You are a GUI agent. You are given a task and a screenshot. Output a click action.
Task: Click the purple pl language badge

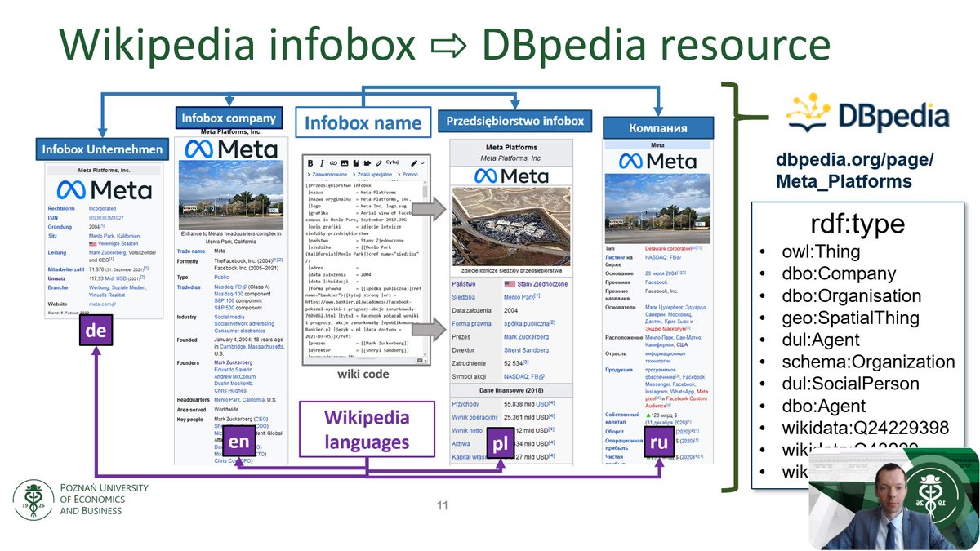pyautogui.click(x=500, y=444)
